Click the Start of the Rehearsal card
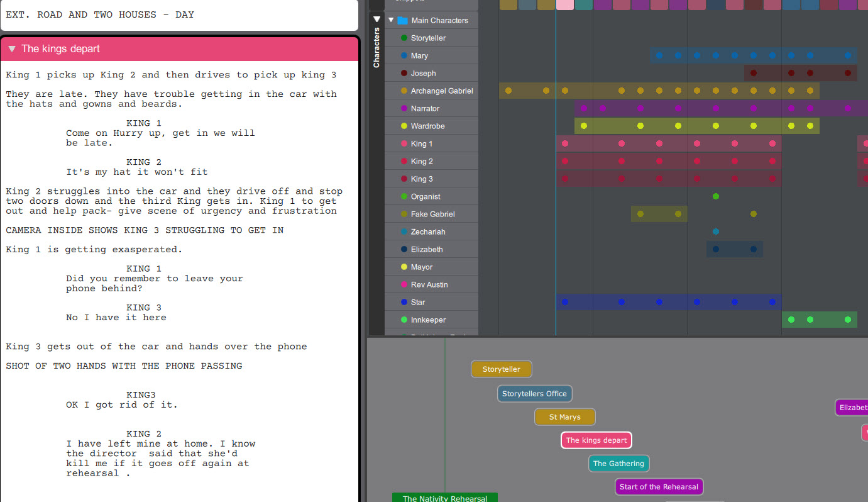 [x=658, y=487]
